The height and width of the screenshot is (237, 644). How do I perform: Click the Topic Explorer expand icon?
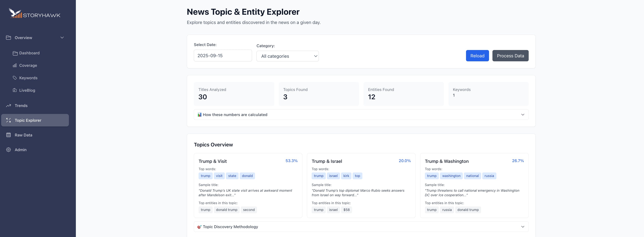coord(8,120)
